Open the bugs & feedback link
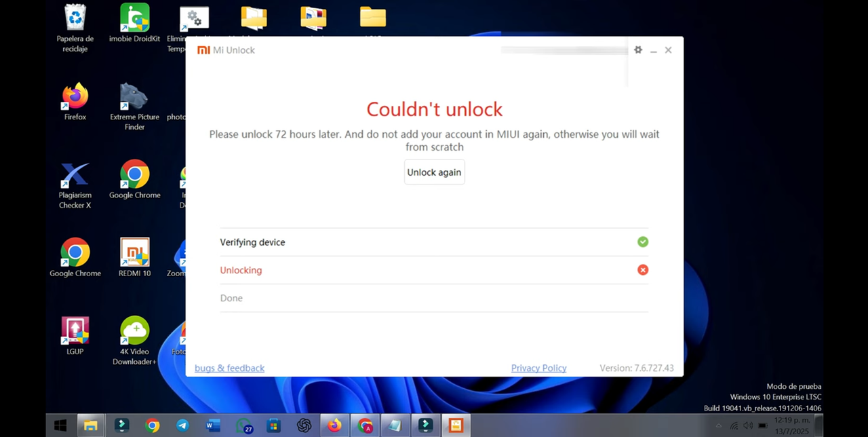868x437 pixels. click(x=229, y=368)
